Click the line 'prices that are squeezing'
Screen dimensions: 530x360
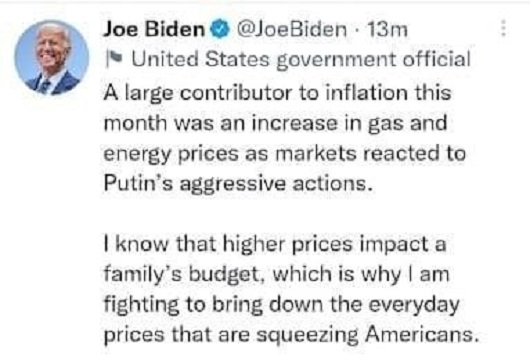291,335
